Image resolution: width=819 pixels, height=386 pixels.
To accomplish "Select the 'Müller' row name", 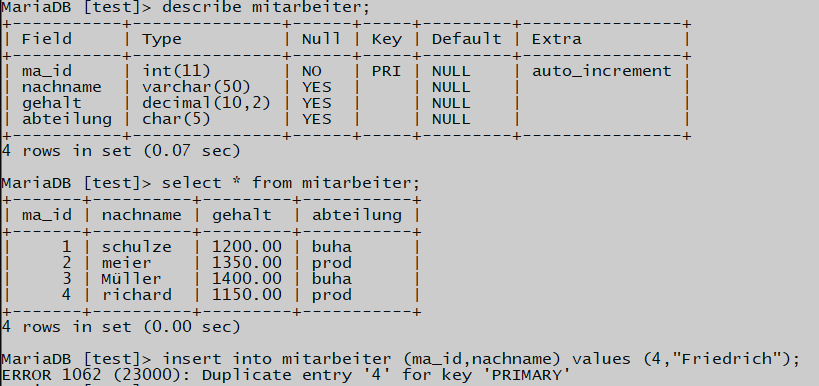I will (131, 279).
